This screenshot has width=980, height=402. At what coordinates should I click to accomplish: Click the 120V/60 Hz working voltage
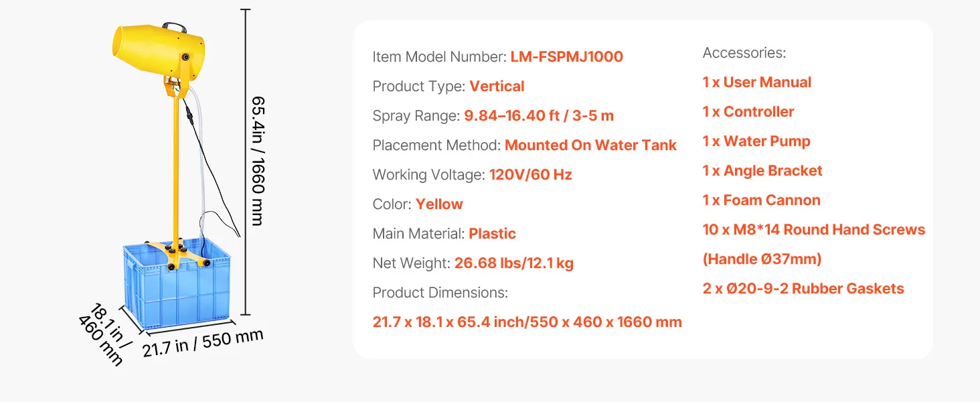click(530, 175)
